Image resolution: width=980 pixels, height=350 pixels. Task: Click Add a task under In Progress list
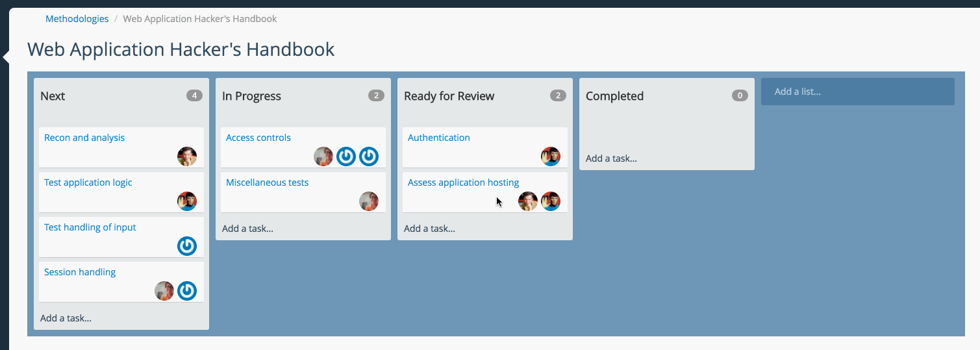[x=247, y=229]
